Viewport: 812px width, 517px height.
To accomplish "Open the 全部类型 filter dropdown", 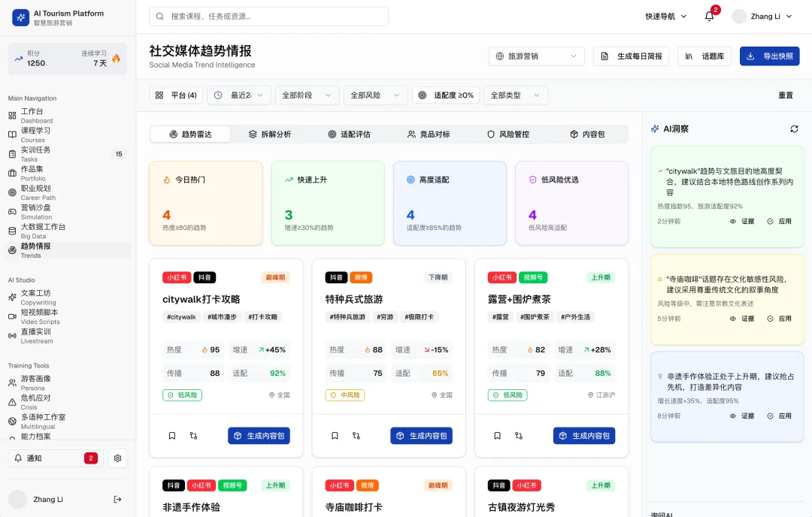I will 516,95.
